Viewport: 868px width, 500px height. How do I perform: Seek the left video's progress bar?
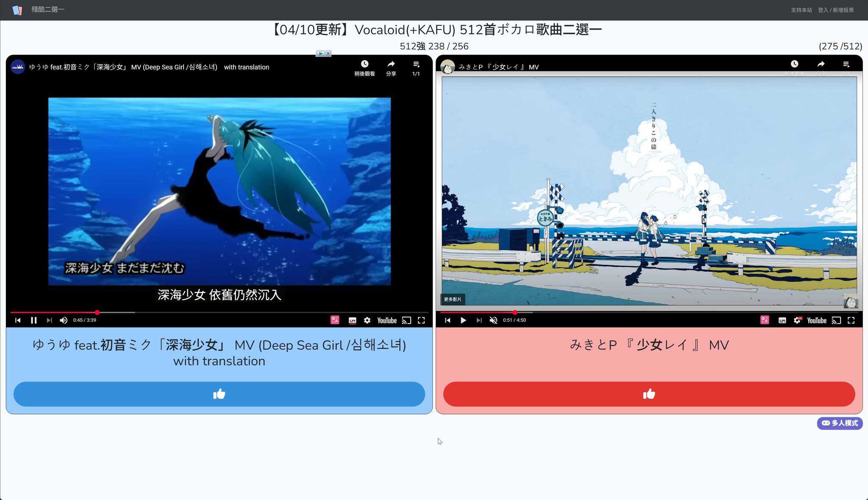point(219,312)
